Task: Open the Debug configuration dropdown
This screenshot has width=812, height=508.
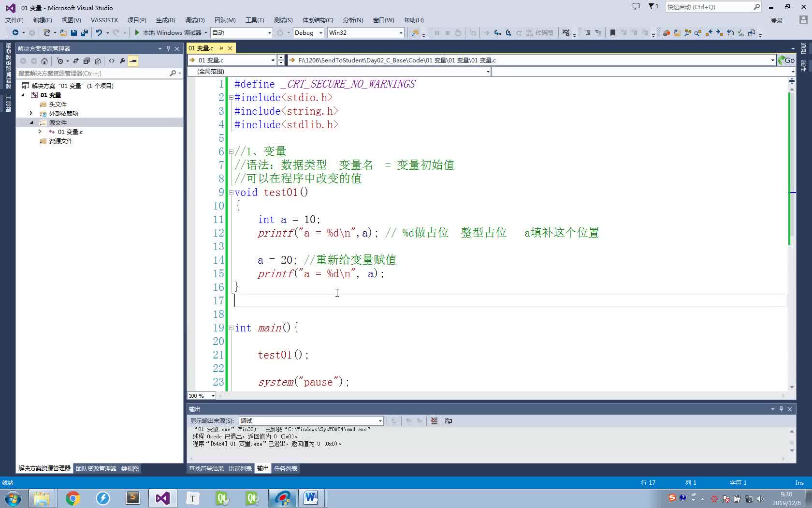Action: (x=320, y=32)
